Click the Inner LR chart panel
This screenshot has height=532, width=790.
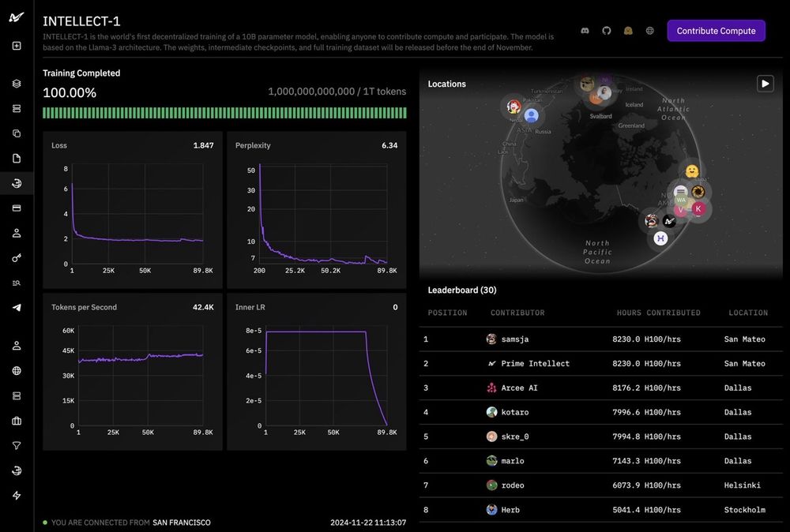(317, 372)
